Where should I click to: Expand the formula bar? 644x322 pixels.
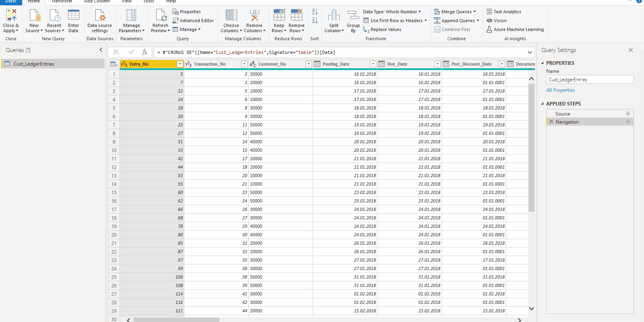pos(530,52)
